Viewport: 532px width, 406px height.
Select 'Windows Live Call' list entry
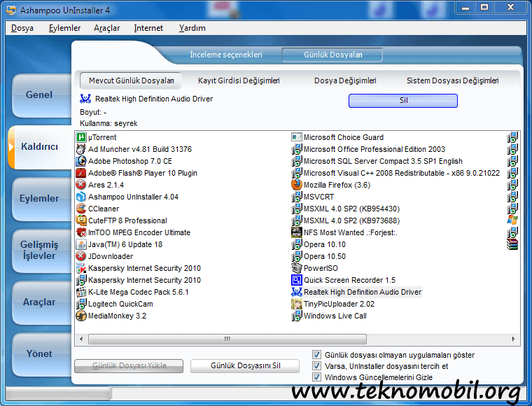pos(329,316)
